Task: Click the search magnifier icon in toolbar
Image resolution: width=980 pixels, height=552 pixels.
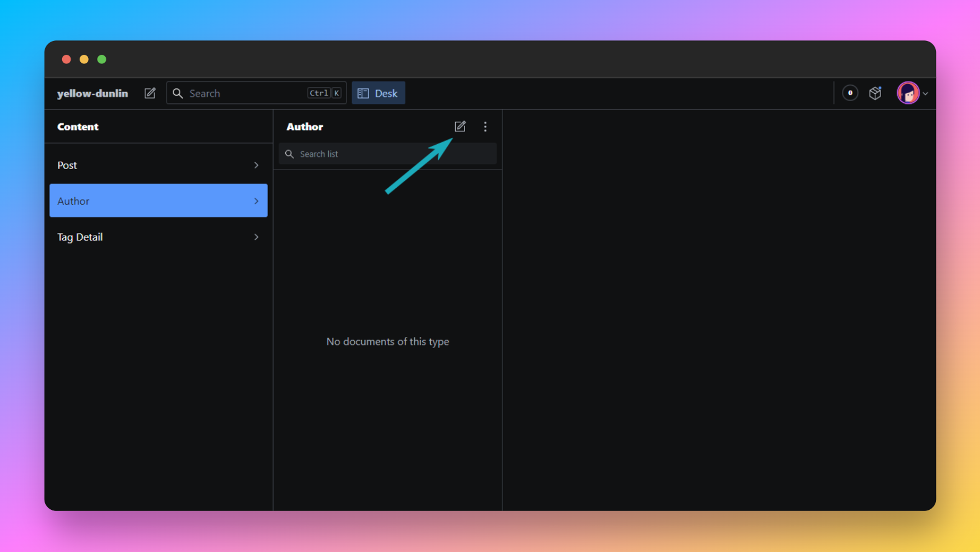Action: (x=178, y=93)
